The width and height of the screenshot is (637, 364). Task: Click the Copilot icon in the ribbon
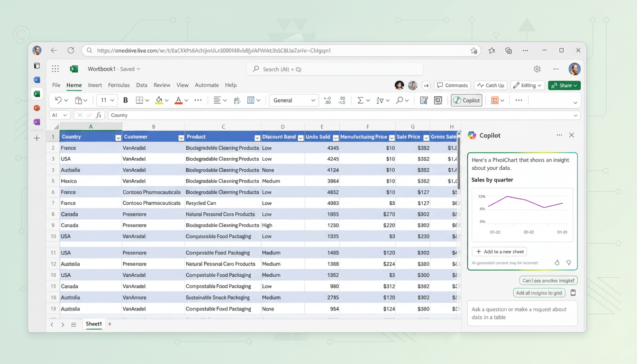(x=466, y=100)
